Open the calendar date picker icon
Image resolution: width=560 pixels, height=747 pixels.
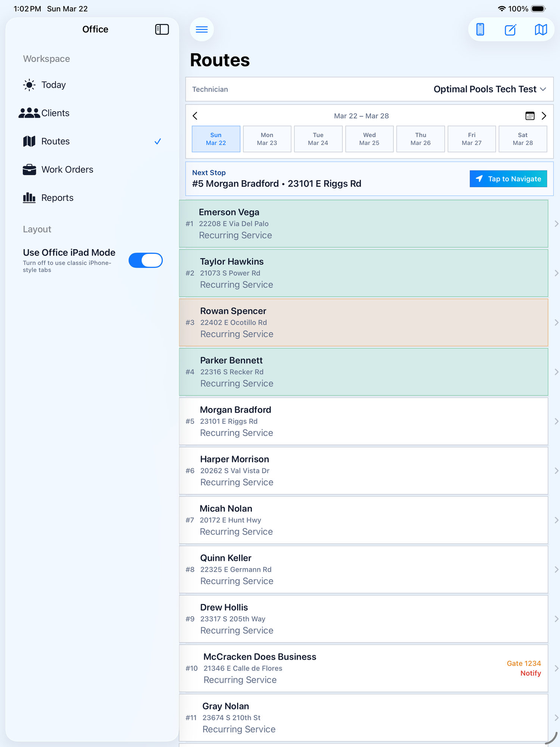pos(530,116)
